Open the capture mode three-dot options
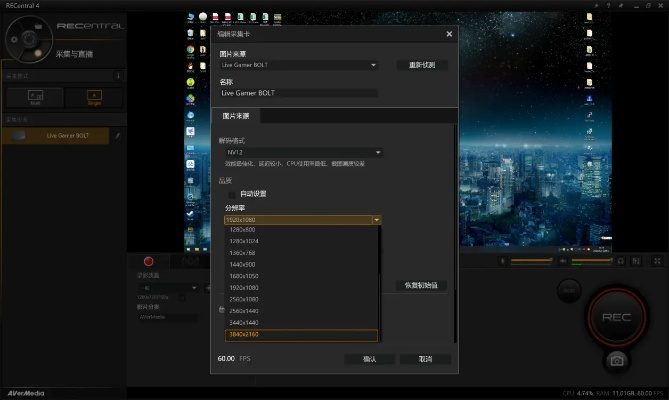669x400 pixels. [118, 75]
